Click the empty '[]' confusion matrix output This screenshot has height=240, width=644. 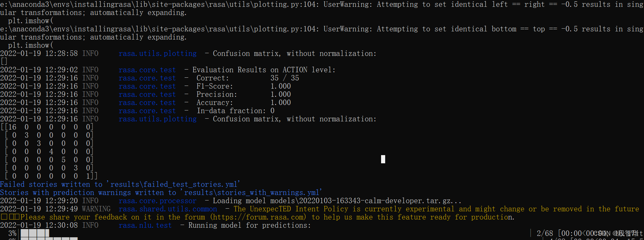pyautogui.click(x=4, y=62)
